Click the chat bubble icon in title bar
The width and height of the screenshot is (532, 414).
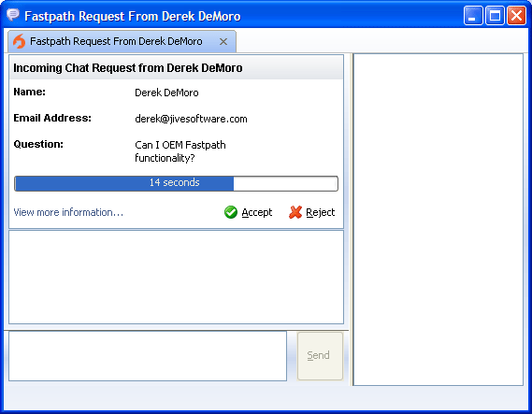(13, 15)
